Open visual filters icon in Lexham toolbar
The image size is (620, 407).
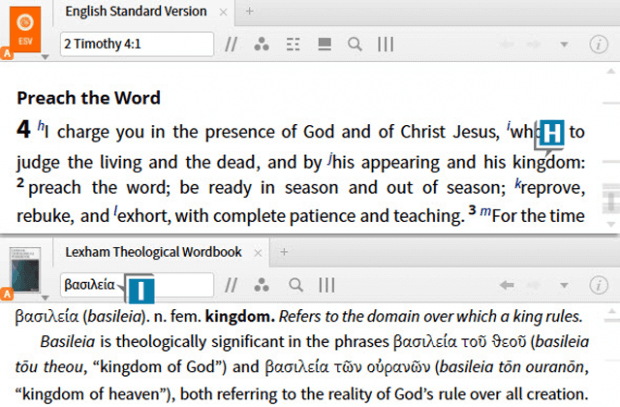[262, 285]
